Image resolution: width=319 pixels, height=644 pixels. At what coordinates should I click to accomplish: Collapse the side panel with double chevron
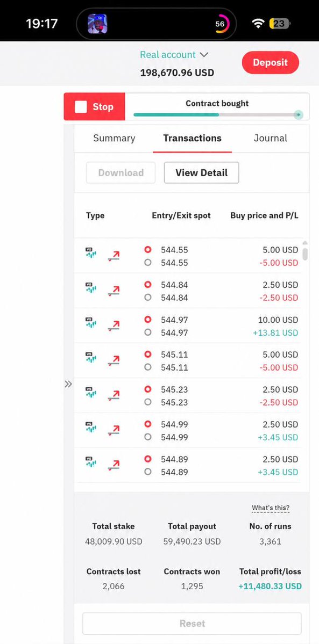pos(68,384)
